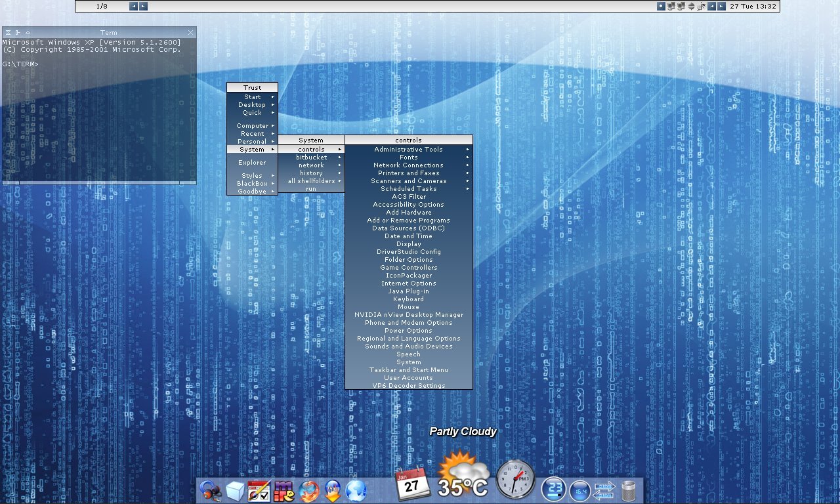
Task: Open Taskbar and Start Menu item
Action: [x=408, y=370]
